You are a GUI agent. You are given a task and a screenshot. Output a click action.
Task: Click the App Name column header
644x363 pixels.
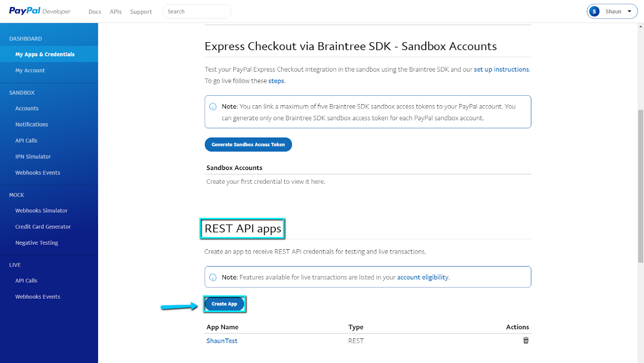pyautogui.click(x=223, y=327)
